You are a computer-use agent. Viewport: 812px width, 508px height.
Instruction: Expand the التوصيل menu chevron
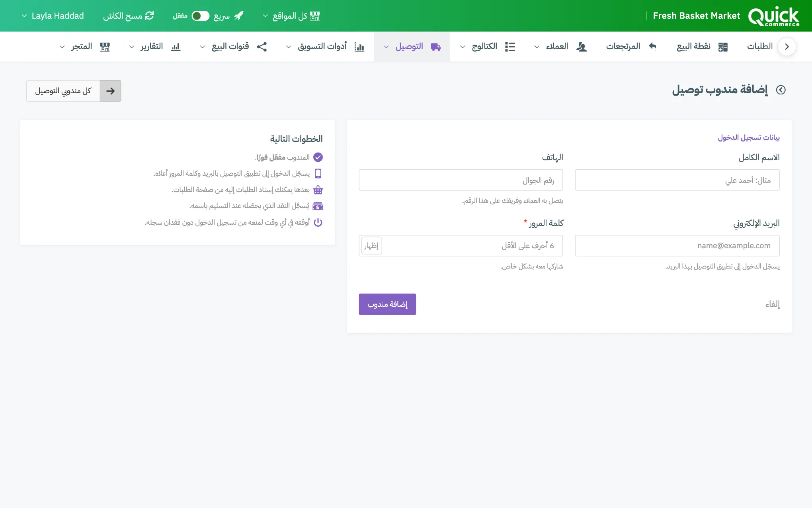(x=386, y=47)
